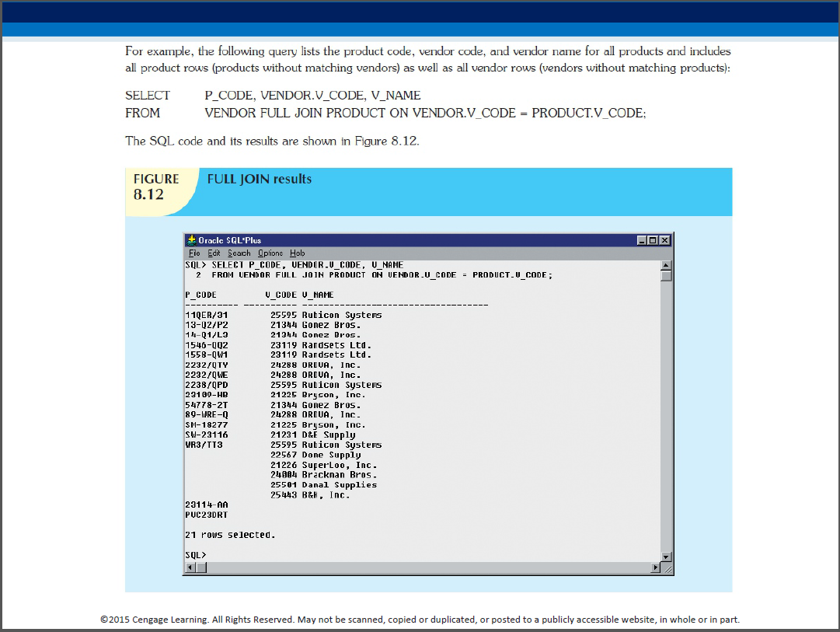Click product code 1546-QQ2

click(x=206, y=345)
